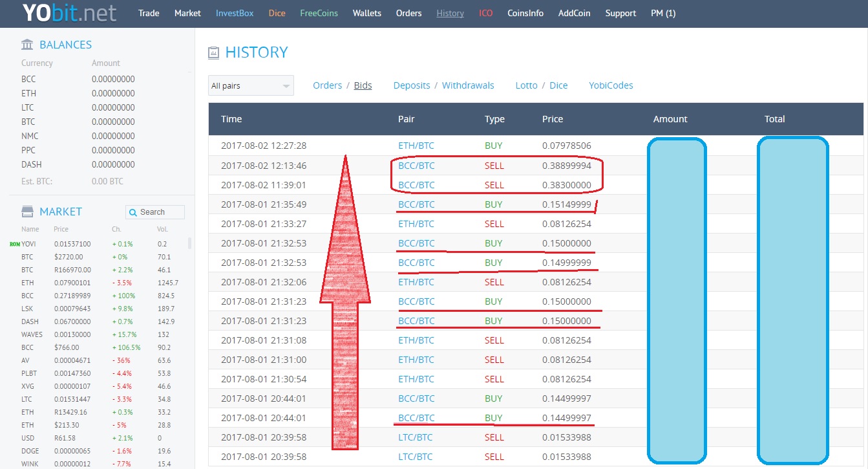View Dice history link beside Lotto
868x469 pixels.
(x=558, y=85)
